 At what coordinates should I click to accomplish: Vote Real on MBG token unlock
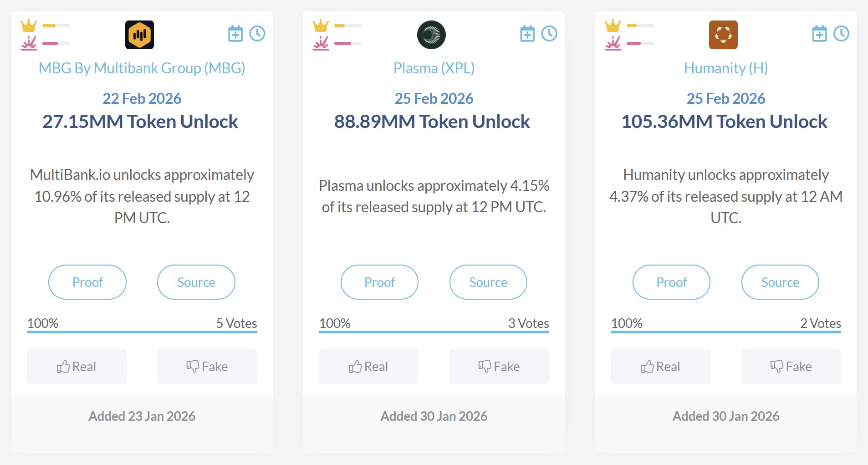pyautogui.click(x=77, y=367)
